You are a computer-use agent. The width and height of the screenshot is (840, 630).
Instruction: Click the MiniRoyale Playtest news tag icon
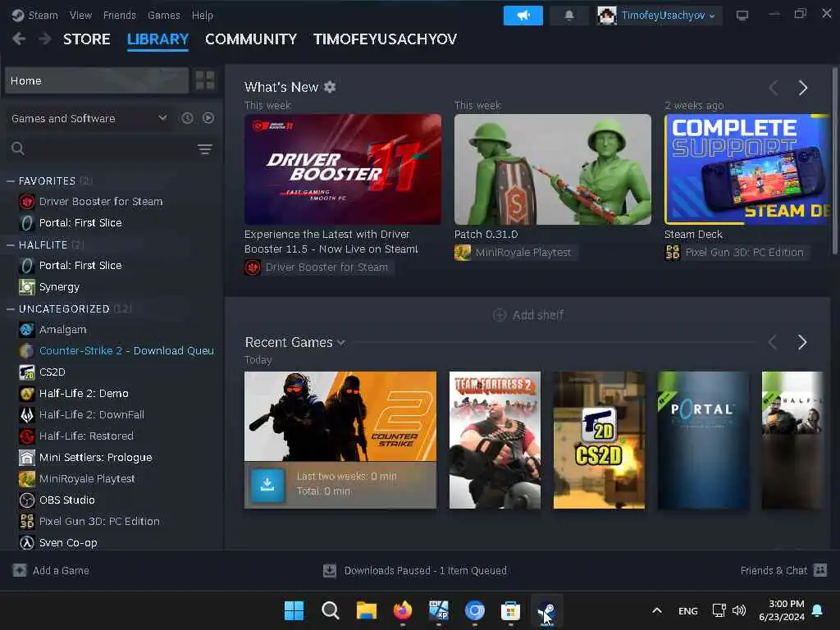coord(463,253)
